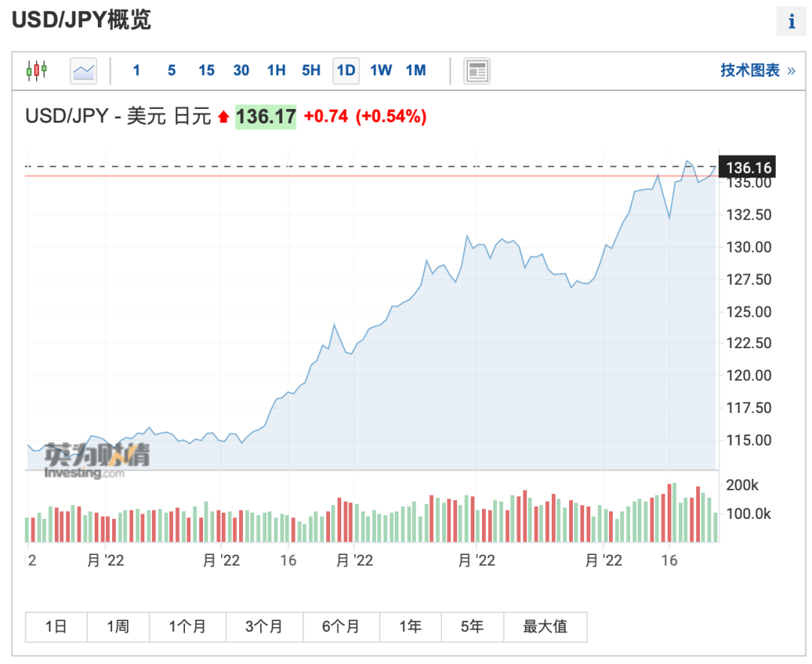Select the 最大值 maximum range
The width and height of the screenshot is (812, 664).
(545, 626)
